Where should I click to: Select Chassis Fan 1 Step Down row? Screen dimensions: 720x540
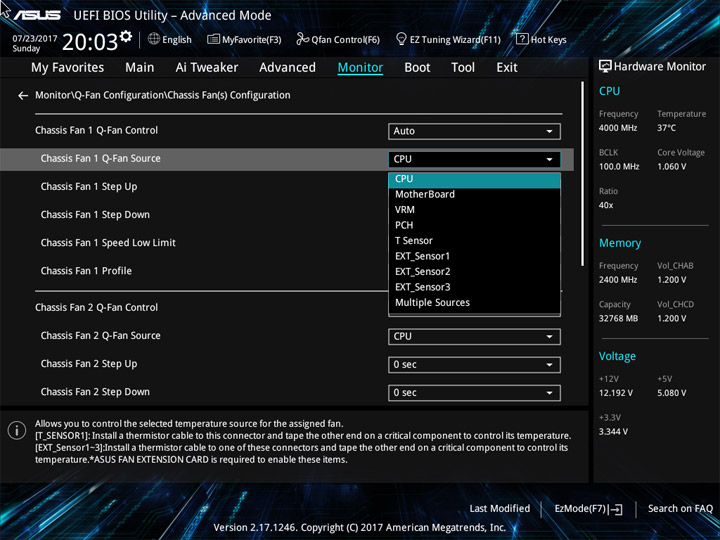[x=95, y=215]
